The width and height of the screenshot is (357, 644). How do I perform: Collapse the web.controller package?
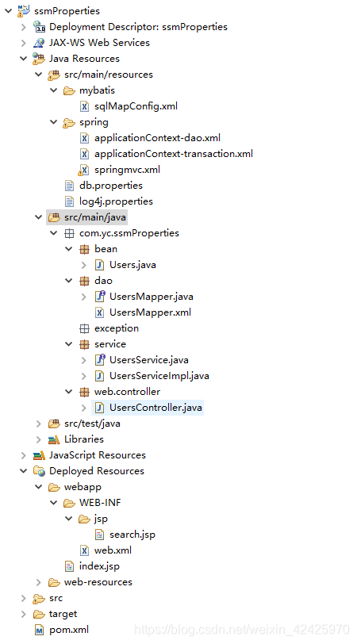[69, 392]
